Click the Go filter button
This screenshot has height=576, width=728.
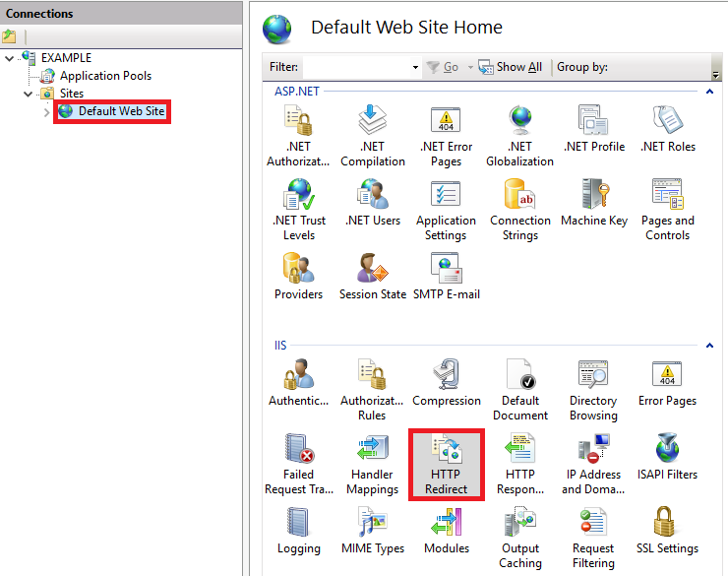[x=443, y=67]
